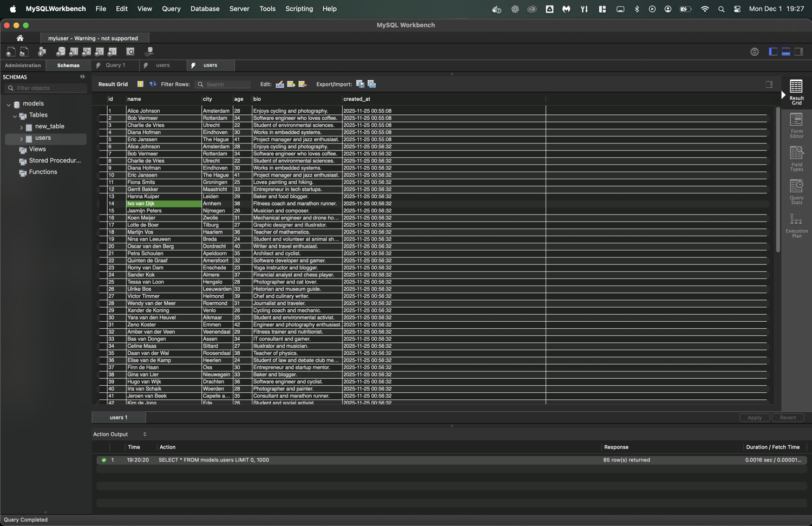The width and height of the screenshot is (812, 526).
Task: Open macOS Control Center icon
Action: click(x=737, y=9)
